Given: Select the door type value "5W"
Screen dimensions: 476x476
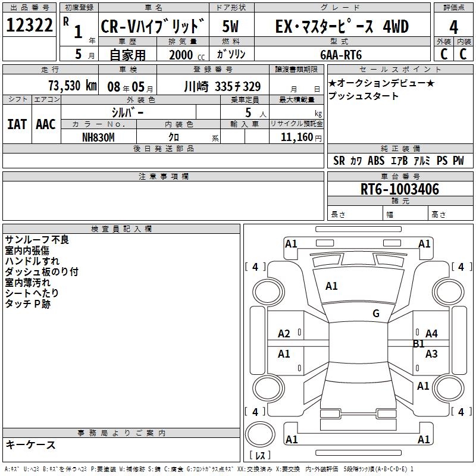Looking at the screenshot, I should coord(231,26).
